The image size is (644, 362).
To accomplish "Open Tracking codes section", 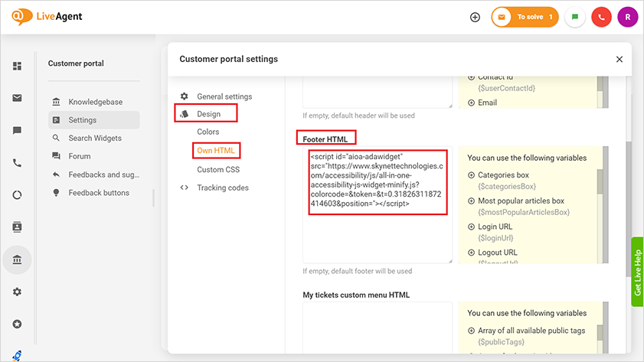I will [x=223, y=188].
